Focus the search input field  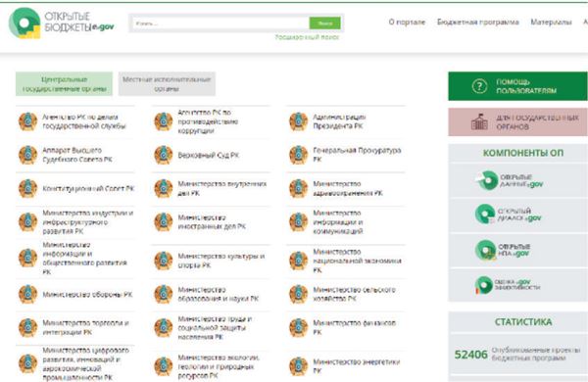[x=220, y=24]
